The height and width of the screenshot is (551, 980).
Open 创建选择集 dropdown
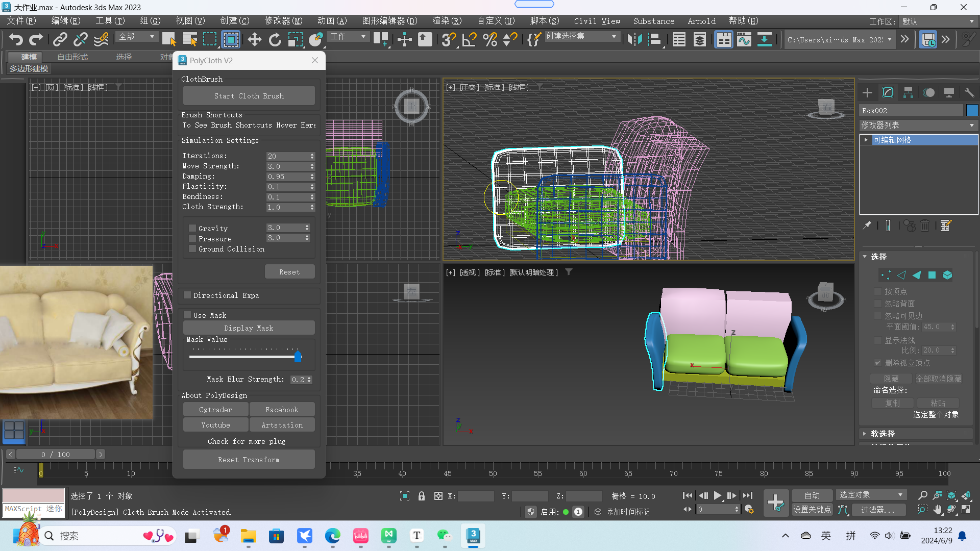[x=581, y=37]
